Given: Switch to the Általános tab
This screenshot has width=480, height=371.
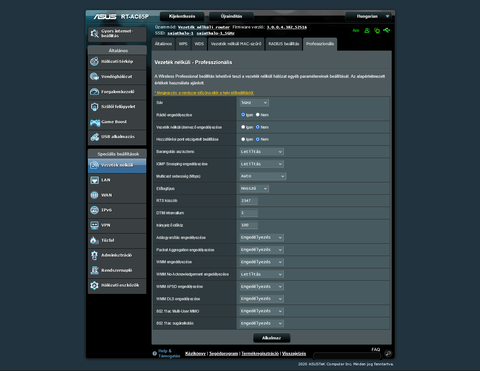Looking at the screenshot, I should pos(163,44).
